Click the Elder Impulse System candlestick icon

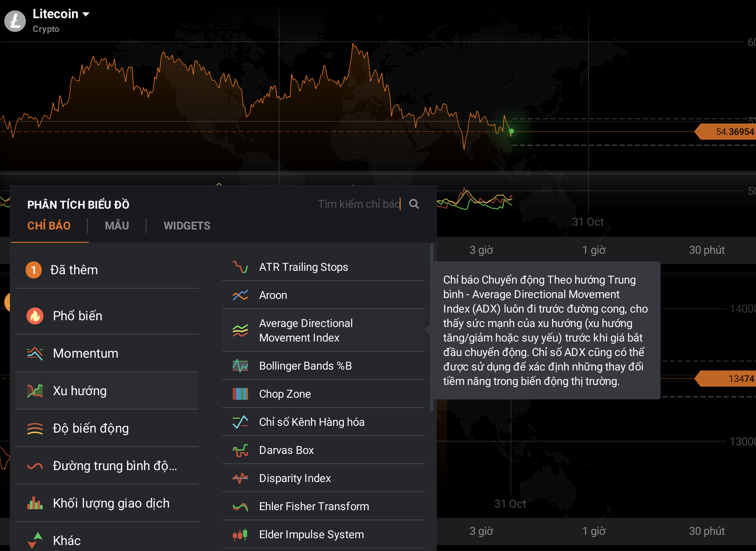click(x=240, y=534)
